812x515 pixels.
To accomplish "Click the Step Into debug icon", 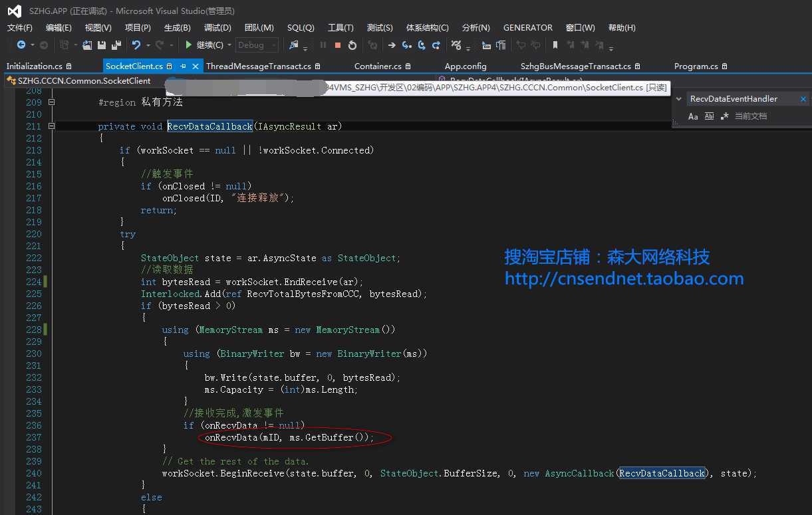I will tap(406, 45).
